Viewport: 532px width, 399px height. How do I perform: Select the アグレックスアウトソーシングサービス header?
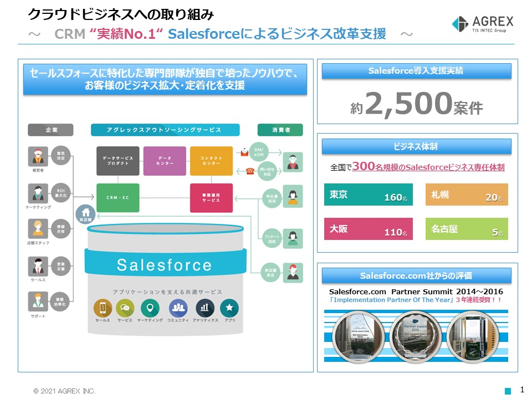point(165,130)
